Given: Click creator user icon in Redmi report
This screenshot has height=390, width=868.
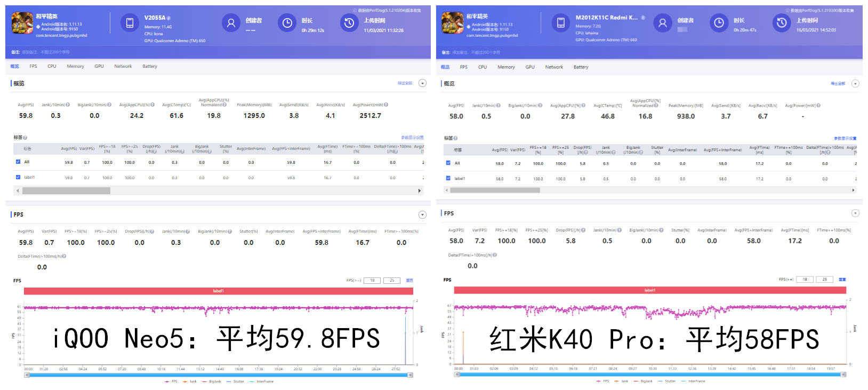Looking at the screenshot, I should (x=663, y=23).
